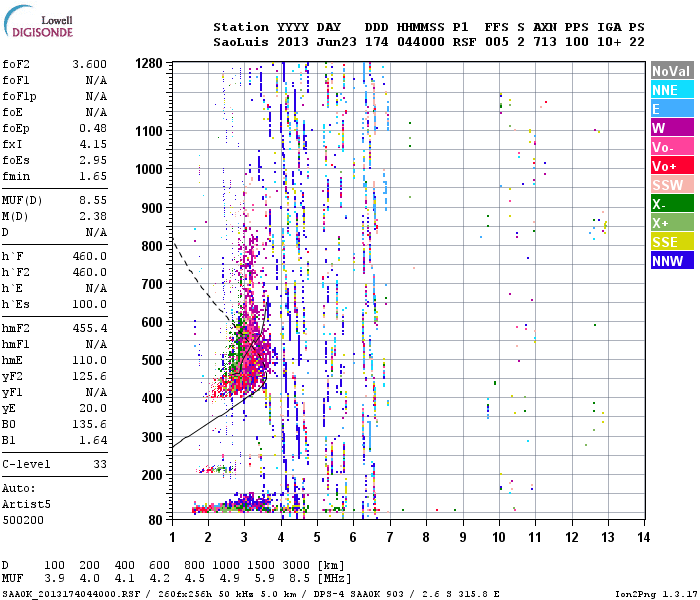The height and width of the screenshot is (600, 700).
Task: Click the hmF2 value 455.4
Action: 90,328
